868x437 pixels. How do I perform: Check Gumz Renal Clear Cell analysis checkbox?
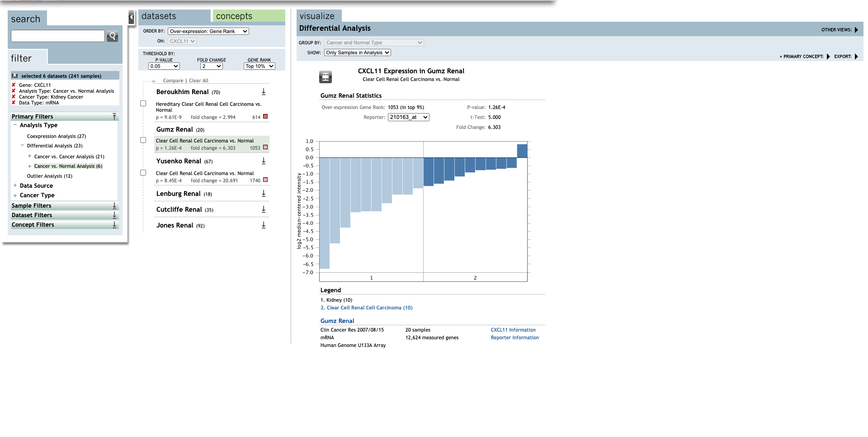point(143,140)
